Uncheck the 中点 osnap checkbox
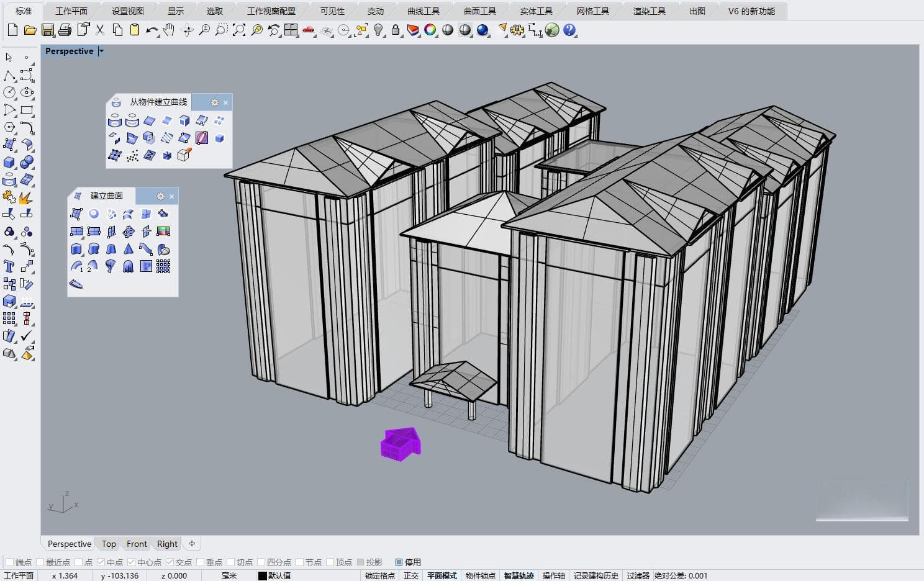 (101, 562)
